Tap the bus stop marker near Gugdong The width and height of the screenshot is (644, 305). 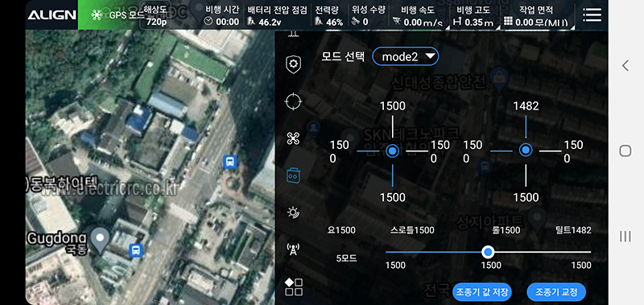click(135, 249)
